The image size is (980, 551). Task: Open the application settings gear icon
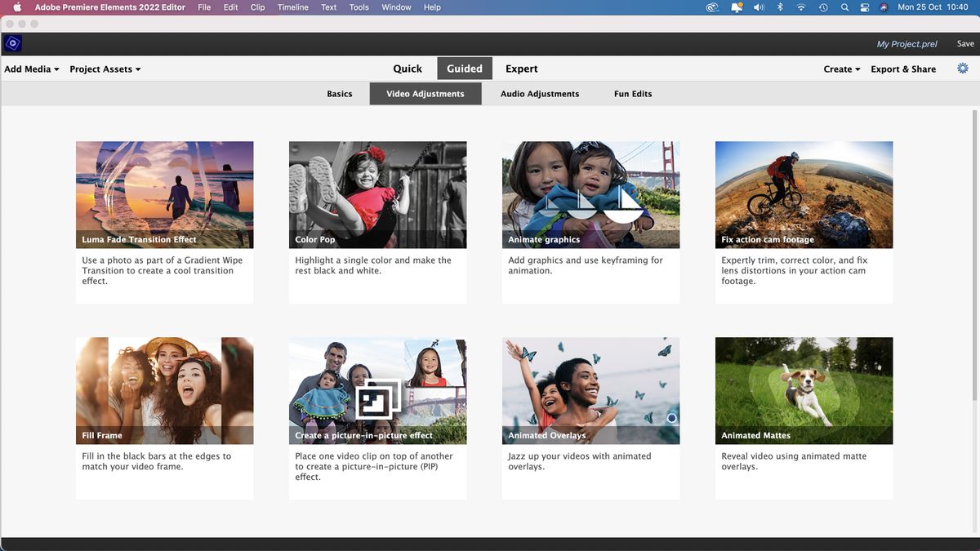pyautogui.click(x=964, y=69)
